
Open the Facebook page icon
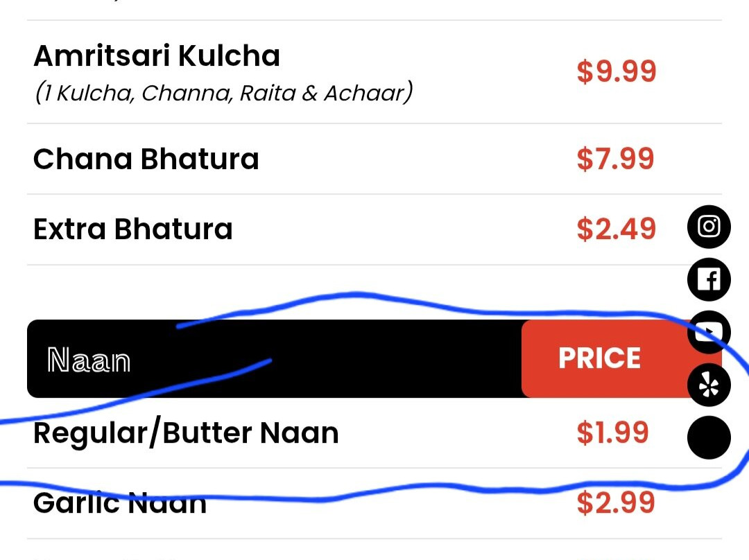(709, 279)
